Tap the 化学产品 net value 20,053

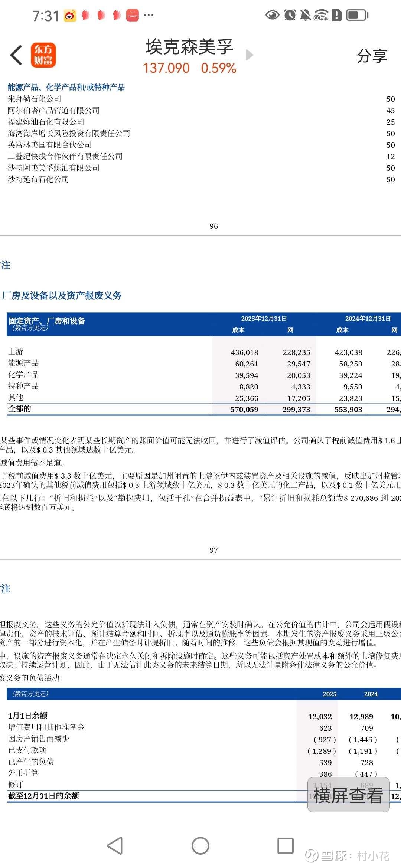click(x=299, y=375)
